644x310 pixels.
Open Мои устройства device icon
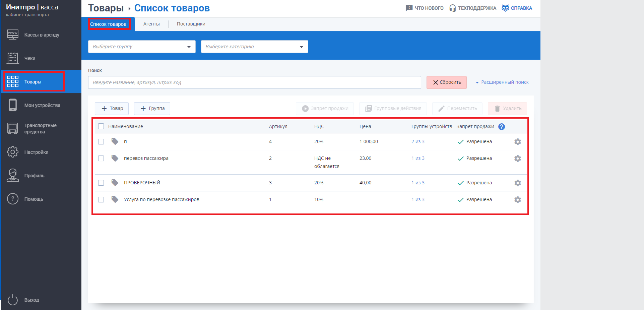tap(13, 105)
